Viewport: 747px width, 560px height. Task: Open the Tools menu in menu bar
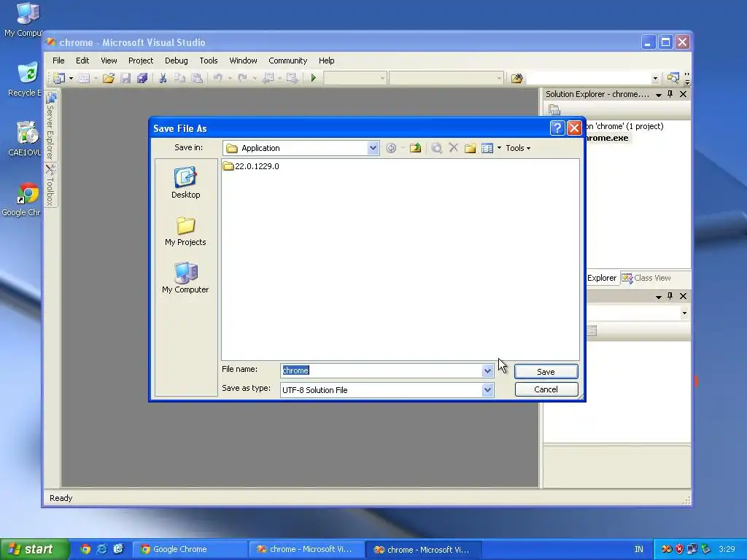[x=208, y=61]
